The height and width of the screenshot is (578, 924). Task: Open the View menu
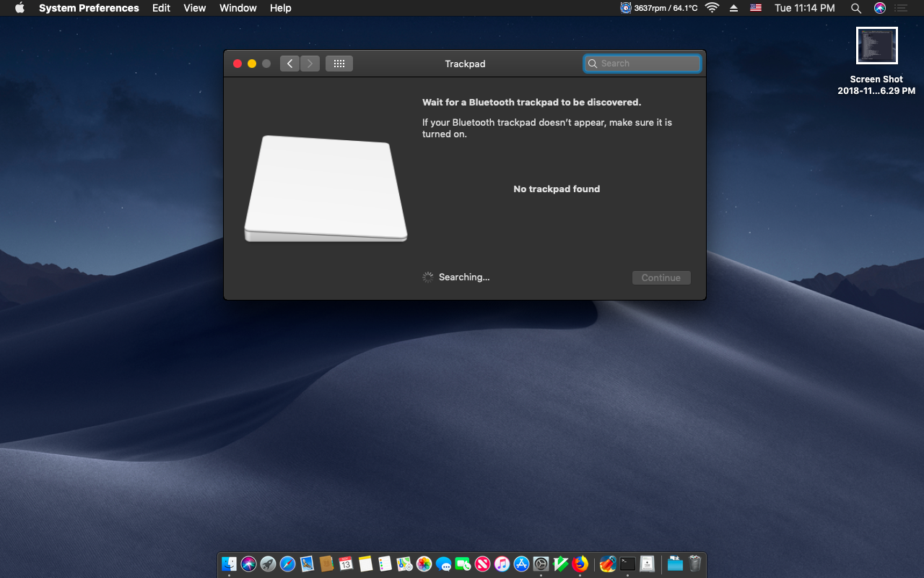(195, 8)
